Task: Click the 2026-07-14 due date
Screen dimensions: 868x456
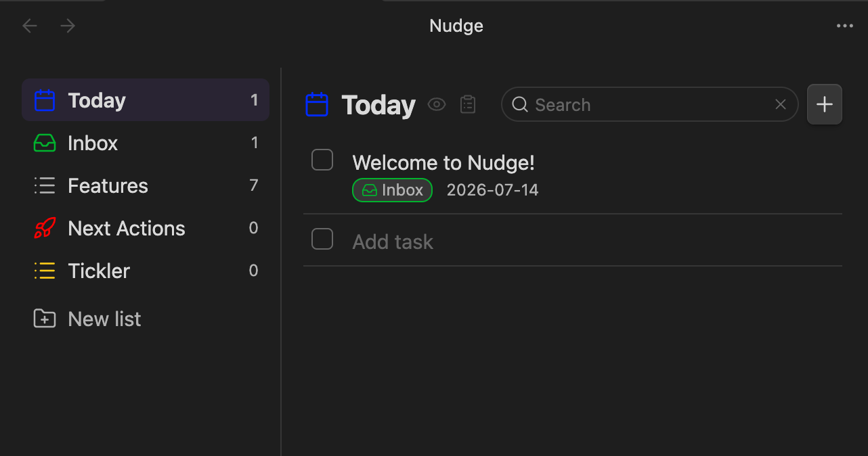Action: [x=493, y=190]
